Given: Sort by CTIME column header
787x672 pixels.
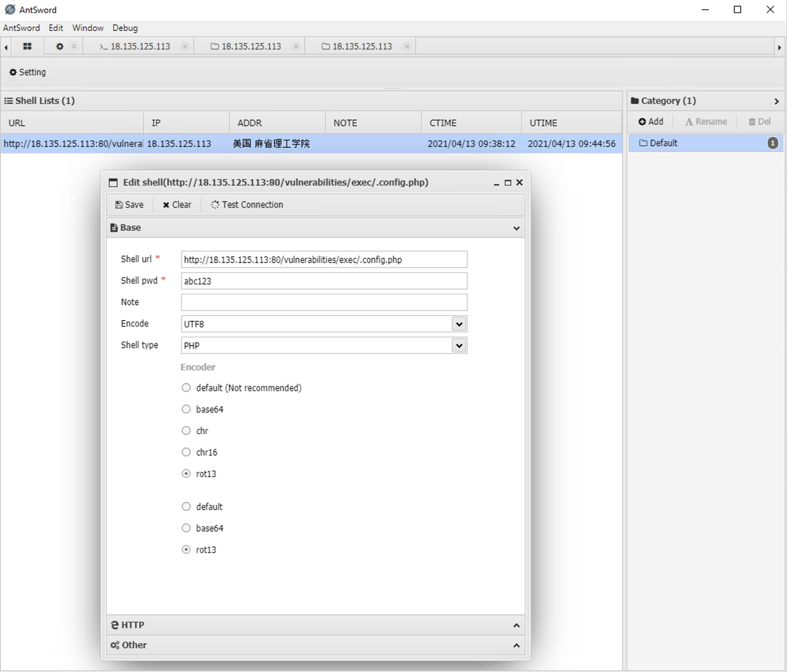Looking at the screenshot, I should click(472, 123).
